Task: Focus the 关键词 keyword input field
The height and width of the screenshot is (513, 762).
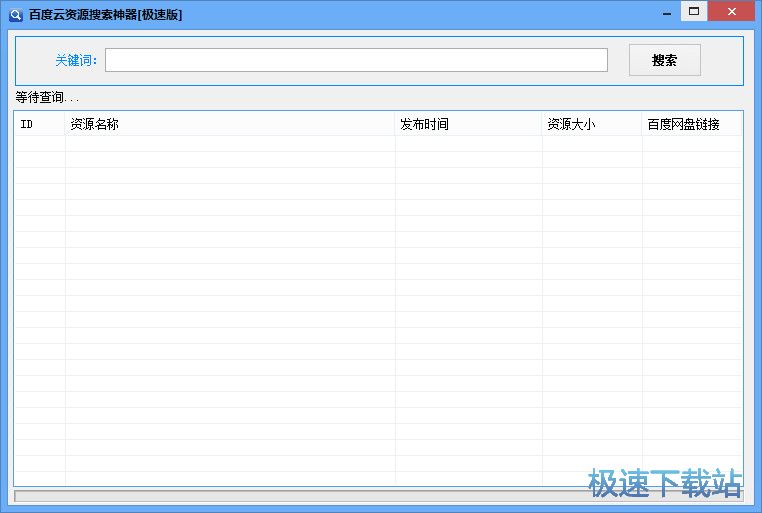Action: pos(356,60)
